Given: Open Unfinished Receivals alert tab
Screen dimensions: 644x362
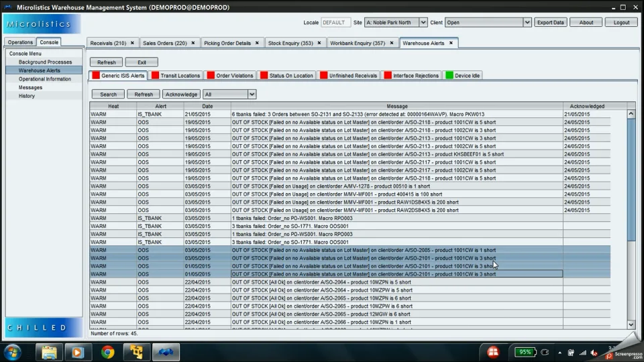Looking at the screenshot, I should click(x=349, y=76).
